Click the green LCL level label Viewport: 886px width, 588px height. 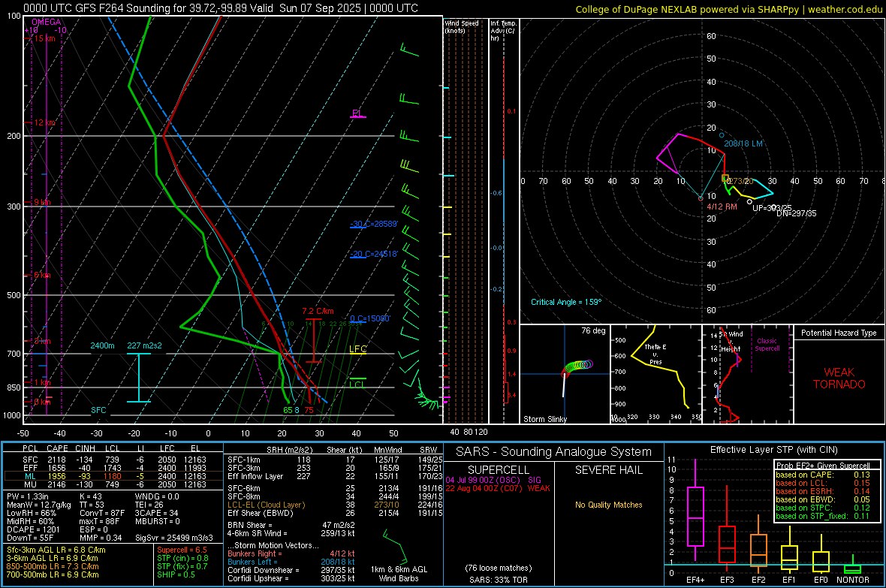click(357, 384)
